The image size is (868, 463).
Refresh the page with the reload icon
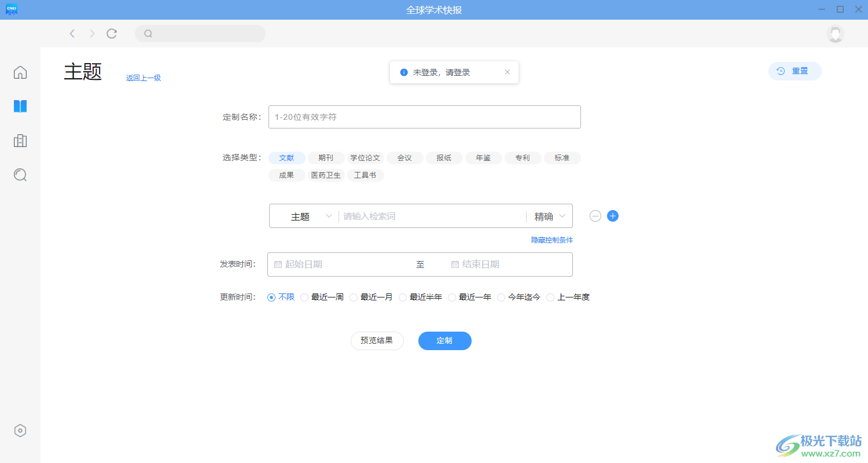click(111, 33)
